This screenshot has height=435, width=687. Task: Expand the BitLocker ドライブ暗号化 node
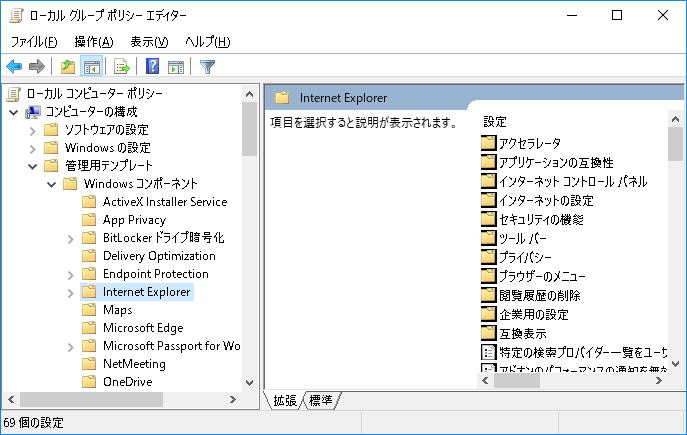point(71,239)
